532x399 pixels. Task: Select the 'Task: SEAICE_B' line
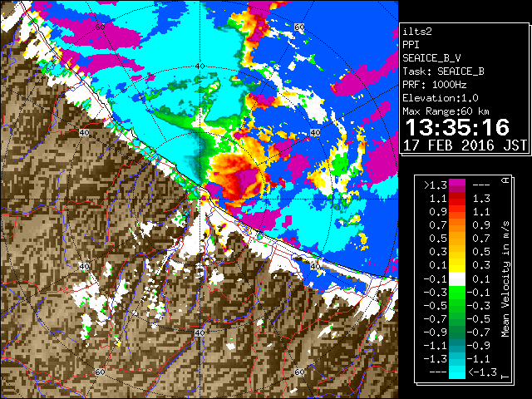(443, 71)
